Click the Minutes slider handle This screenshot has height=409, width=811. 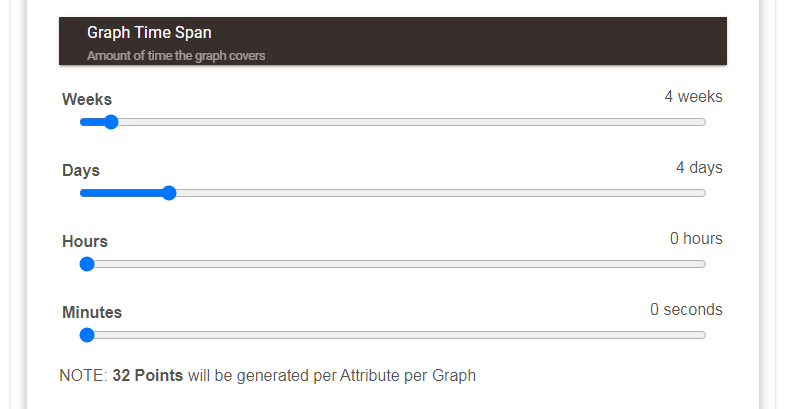87,335
